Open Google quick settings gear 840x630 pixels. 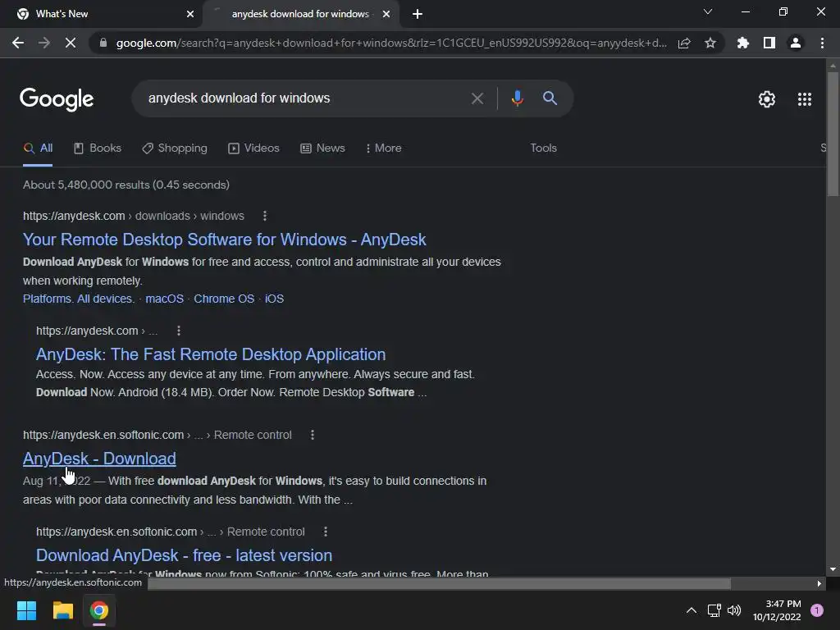tap(767, 99)
